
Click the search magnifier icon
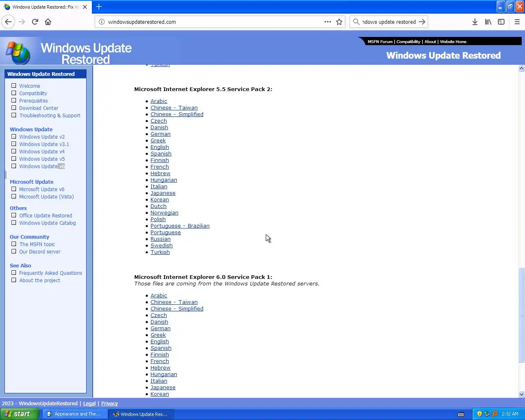point(356,22)
